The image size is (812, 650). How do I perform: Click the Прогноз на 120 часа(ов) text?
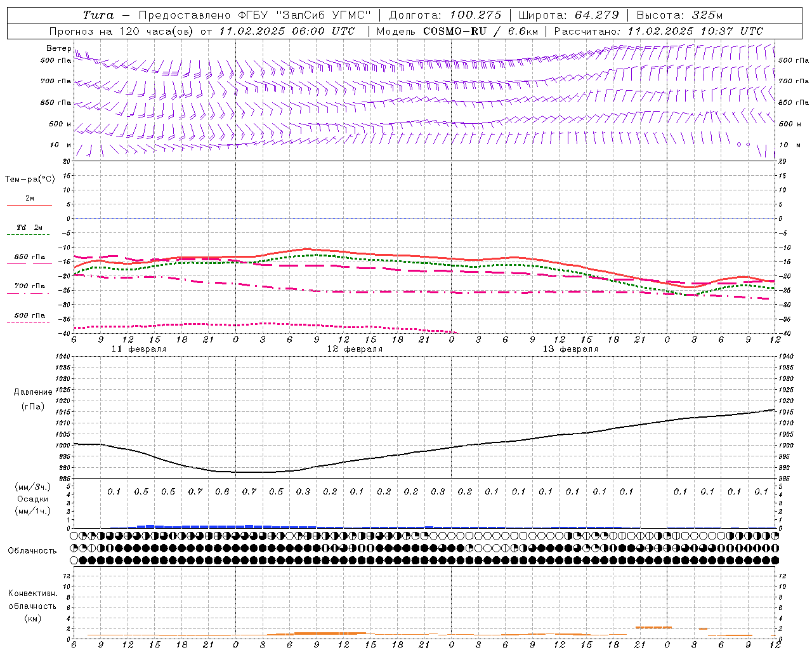click(x=122, y=31)
